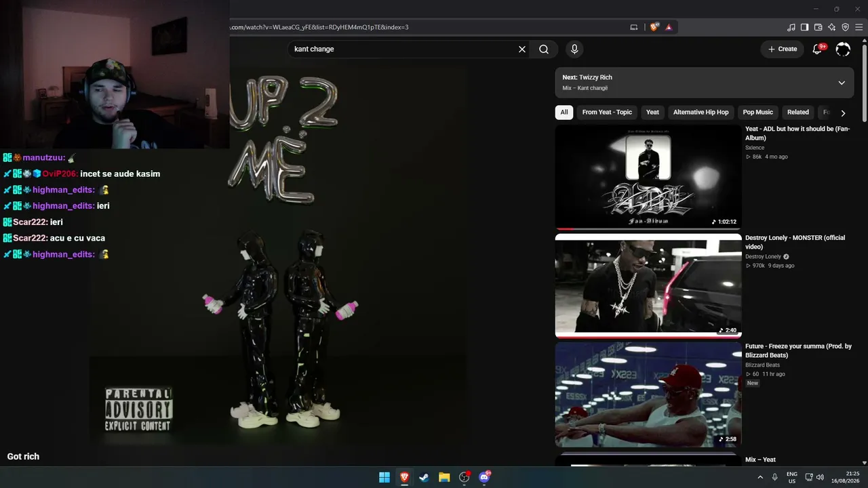This screenshot has width=868, height=488.
Task: Open the Brave main hamburger menu
Action: [x=859, y=27]
